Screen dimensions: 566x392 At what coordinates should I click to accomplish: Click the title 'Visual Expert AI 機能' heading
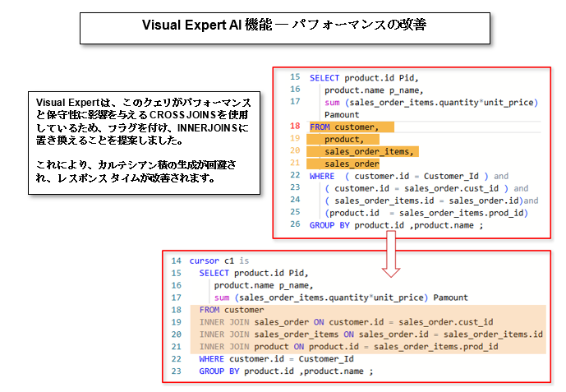(x=283, y=25)
